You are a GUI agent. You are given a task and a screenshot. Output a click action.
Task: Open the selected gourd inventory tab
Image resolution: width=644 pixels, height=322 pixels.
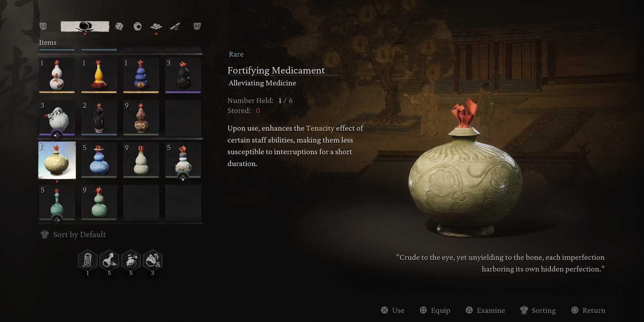pos(85,26)
